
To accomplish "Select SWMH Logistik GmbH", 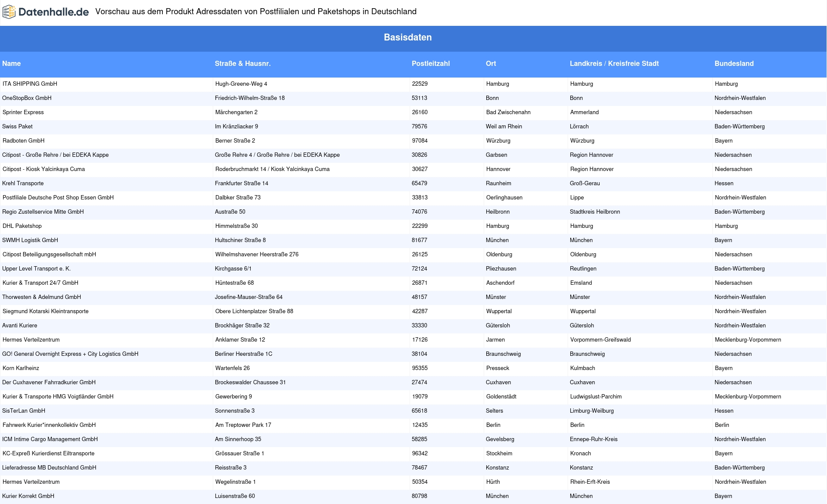I will [30, 240].
